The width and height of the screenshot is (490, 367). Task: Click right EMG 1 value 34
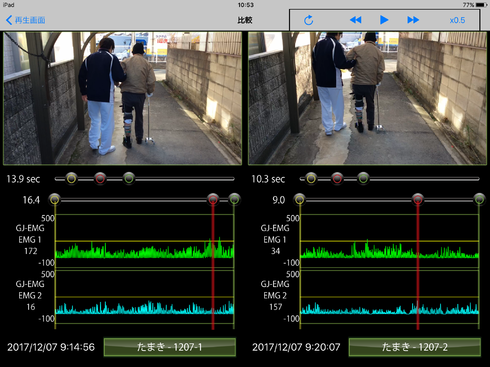pos(275,251)
